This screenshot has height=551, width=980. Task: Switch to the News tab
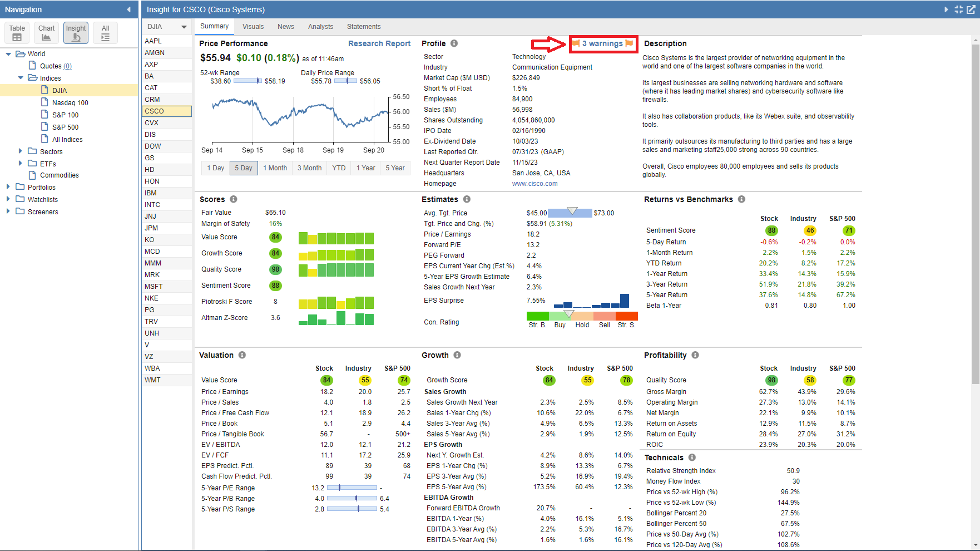coord(286,27)
